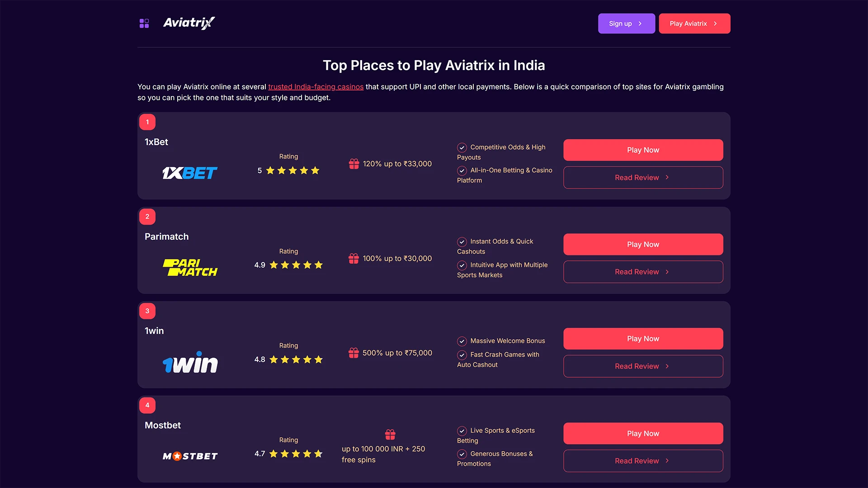This screenshot has width=868, height=488.
Task: Click Play Now for 1win
Action: tap(642, 338)
